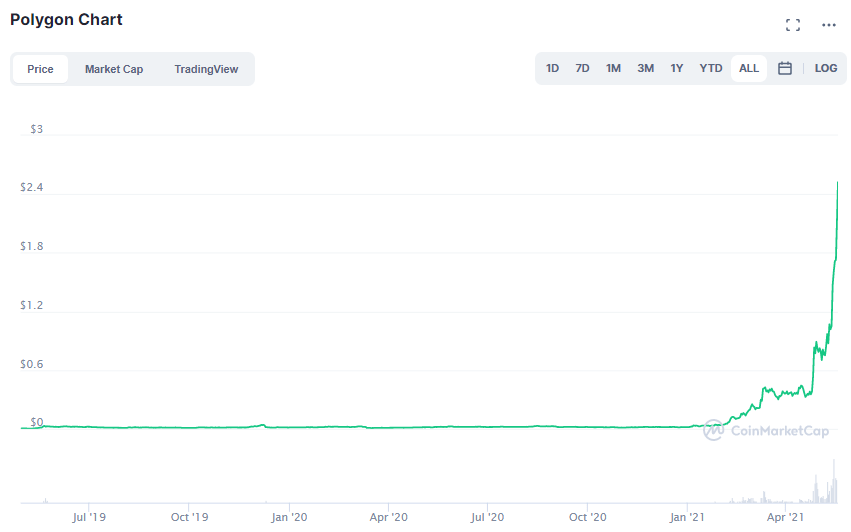Click the Apr '20 date axis label
Image resolution: width=851 pixels, height=532 pixels.
click(389, 517)
